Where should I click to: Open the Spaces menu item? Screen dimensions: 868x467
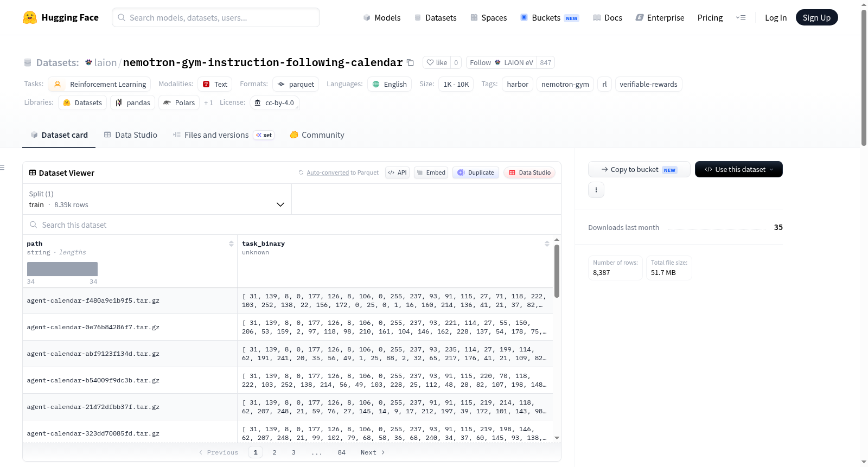coord(489,18)
